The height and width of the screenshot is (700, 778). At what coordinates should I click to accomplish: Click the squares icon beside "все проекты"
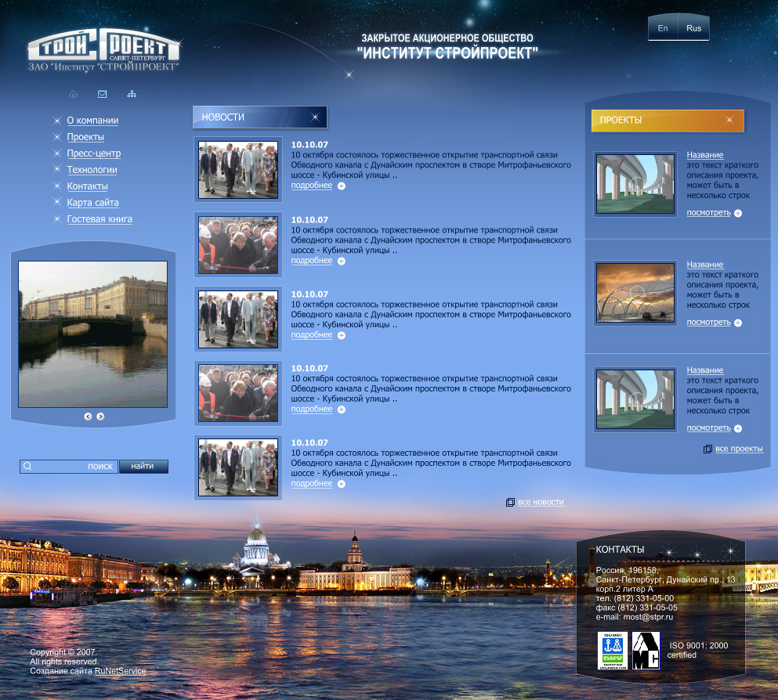point(707,449)
